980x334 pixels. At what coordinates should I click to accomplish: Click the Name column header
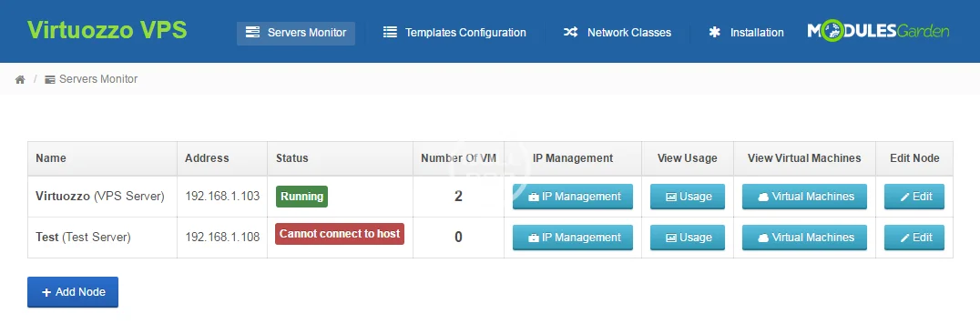coord(51,158)
